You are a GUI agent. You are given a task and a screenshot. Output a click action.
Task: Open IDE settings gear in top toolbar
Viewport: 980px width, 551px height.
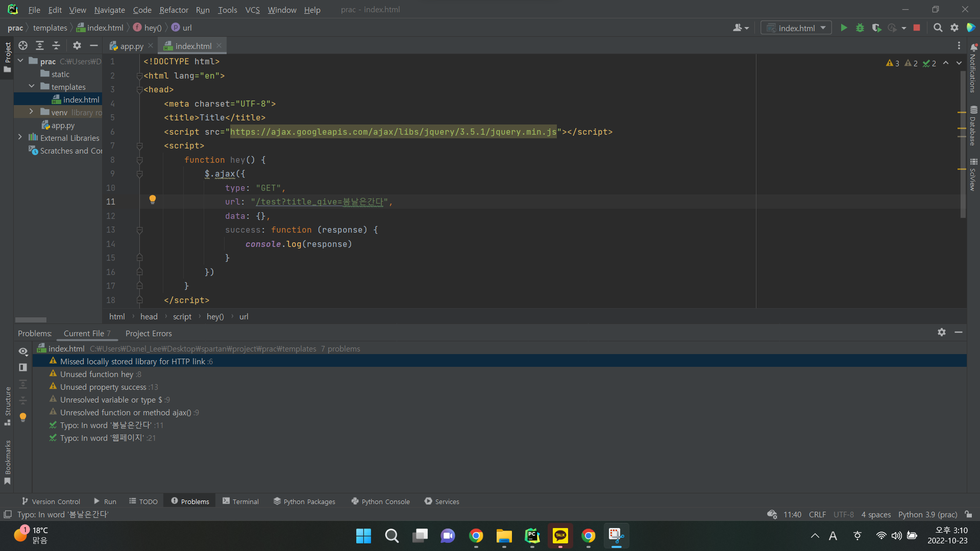pyautogui.click(x=954, y=28)
